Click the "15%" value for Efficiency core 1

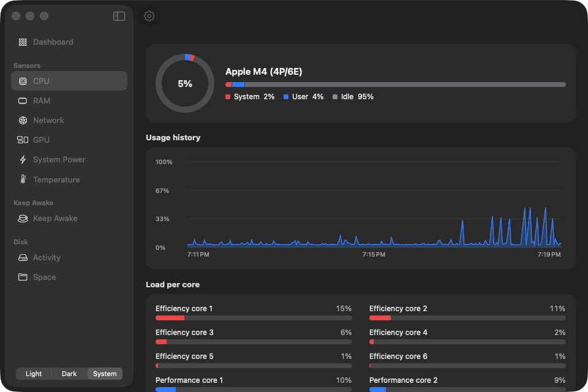(344, 308)
